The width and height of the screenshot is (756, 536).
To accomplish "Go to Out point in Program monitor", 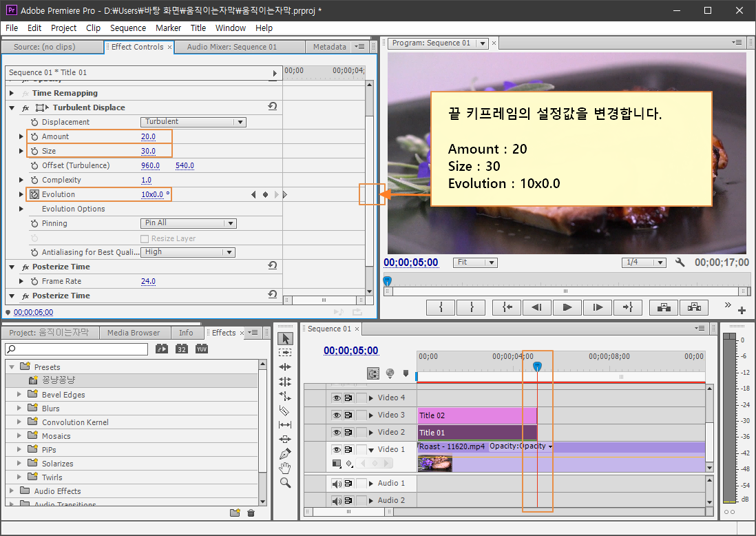I will pyautogui.click(x=628, y=307).
